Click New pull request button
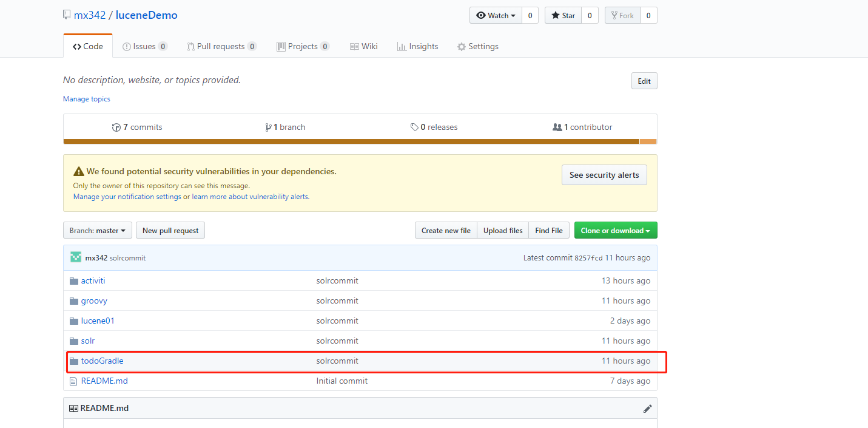This screenshot has height=428, width=868. coord(170,231)
